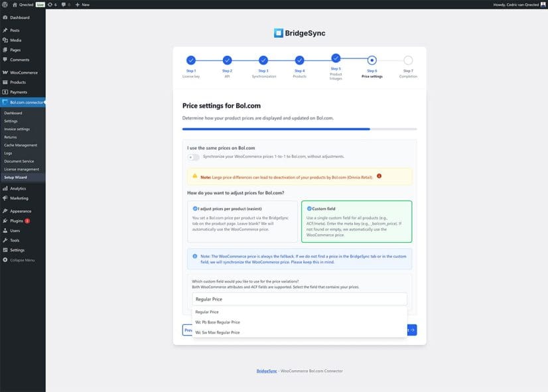Expand the Bol.com connector sidebar arrow
This screenshot has height=392, width=548.
pyautogui.click(x=44, y=102)
